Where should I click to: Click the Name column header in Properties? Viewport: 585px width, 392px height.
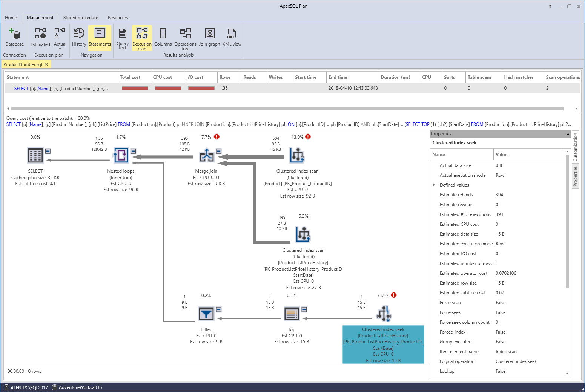coord(462,155)
